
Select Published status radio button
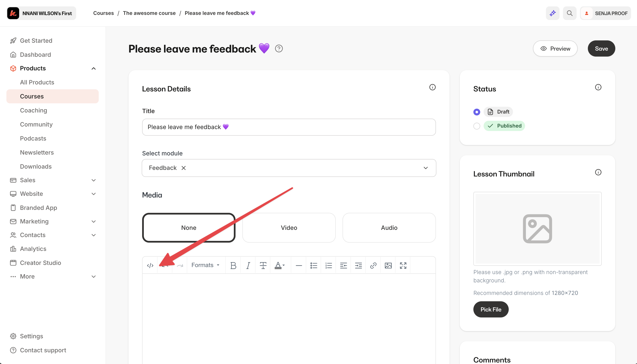coord(476,126)
